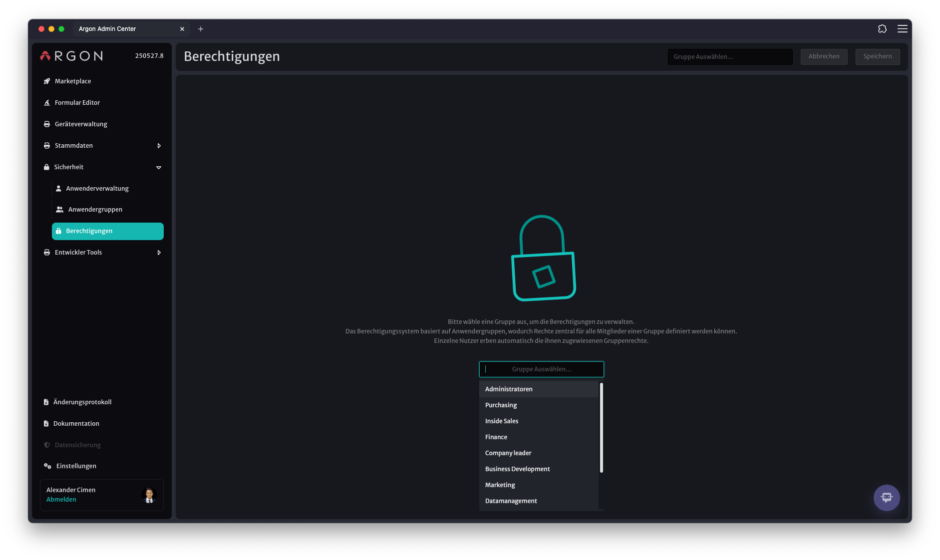Viewport: 940px width, 560px height.
Task: Click the Berechtigungen lock icon in sidebar
Action: pyautogui.click(x=58, y=231)
